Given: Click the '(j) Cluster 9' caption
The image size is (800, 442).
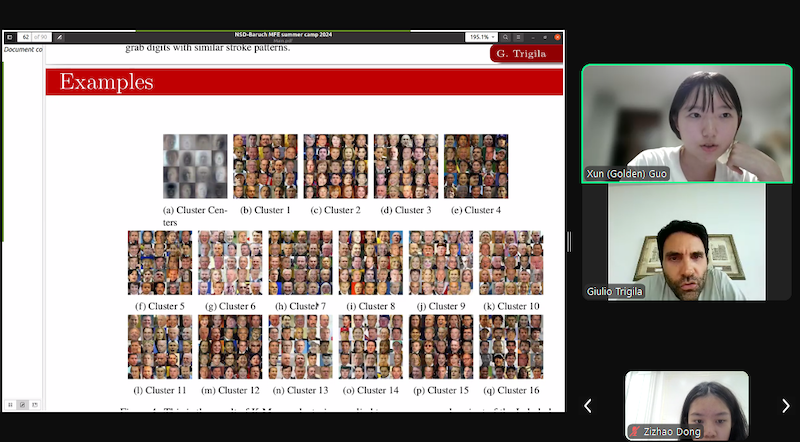Looking at the screenshot, I should click(441, 306).
